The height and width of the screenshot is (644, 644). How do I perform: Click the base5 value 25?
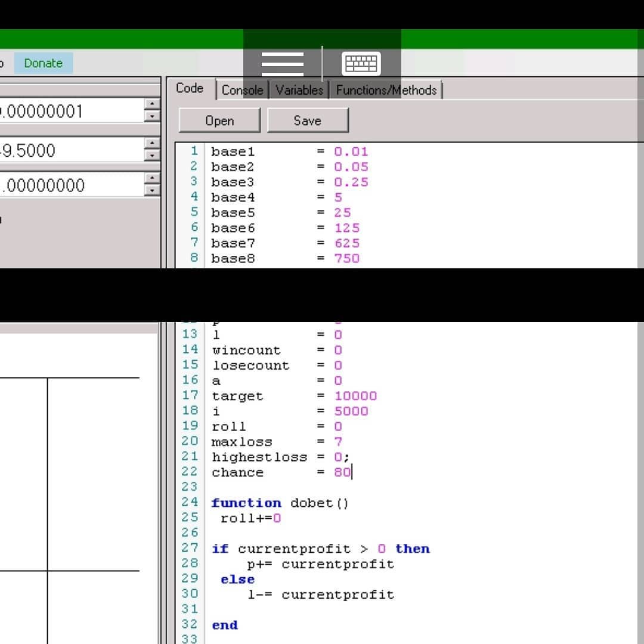342,212
